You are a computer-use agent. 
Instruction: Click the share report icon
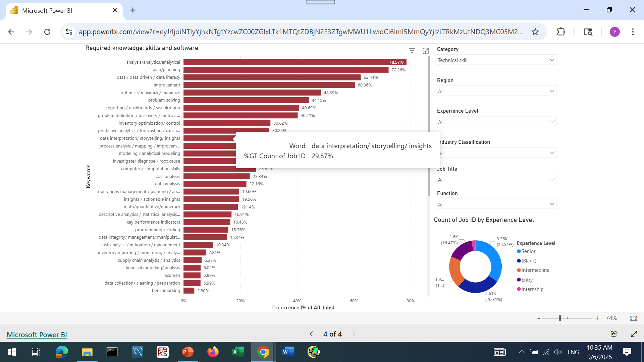614,334
